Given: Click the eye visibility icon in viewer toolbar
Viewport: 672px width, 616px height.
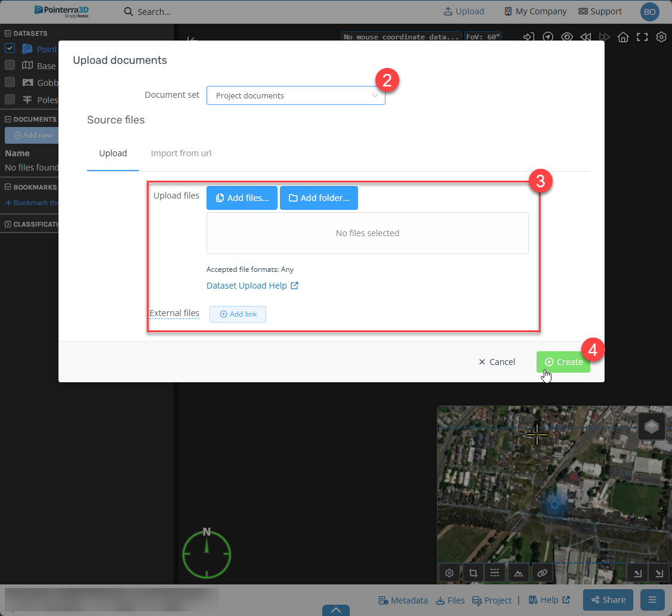Looking at the screenshot, I should click(x=567, y=37).
